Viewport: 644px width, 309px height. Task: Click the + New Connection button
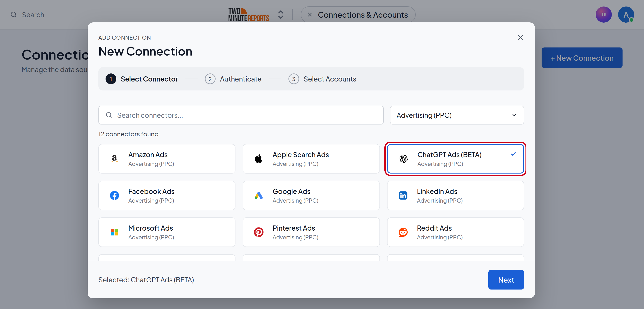[582, 58]
